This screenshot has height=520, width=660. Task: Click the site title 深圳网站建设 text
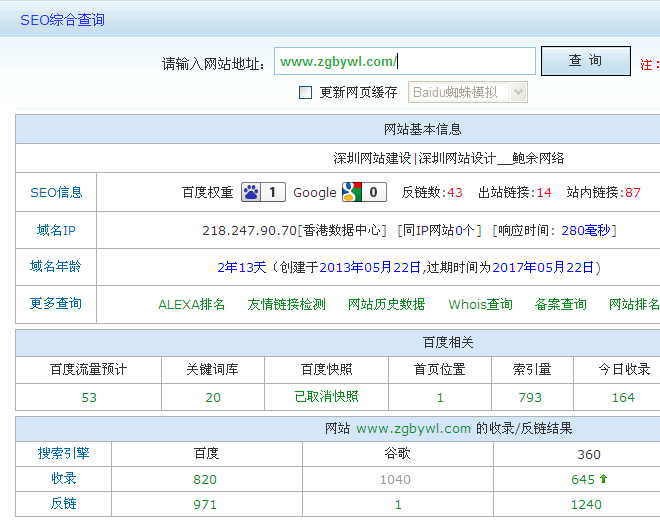[x=372, y=158]
